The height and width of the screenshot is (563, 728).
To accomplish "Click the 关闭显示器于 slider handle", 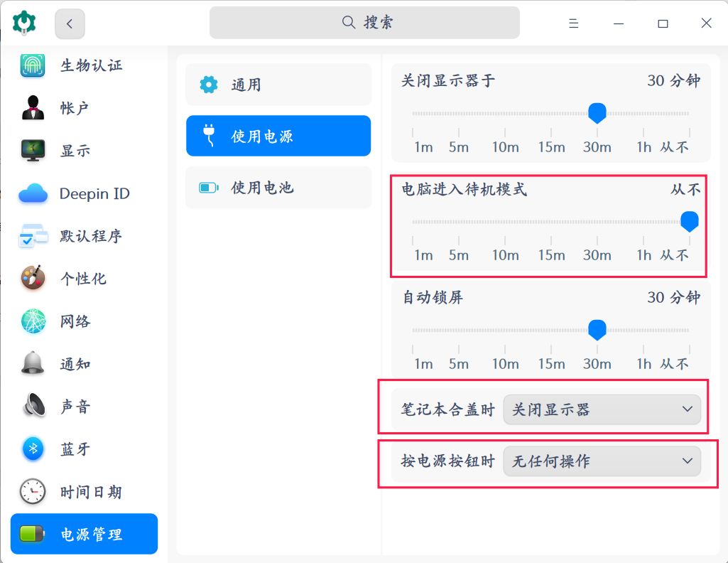I will 597,113.
